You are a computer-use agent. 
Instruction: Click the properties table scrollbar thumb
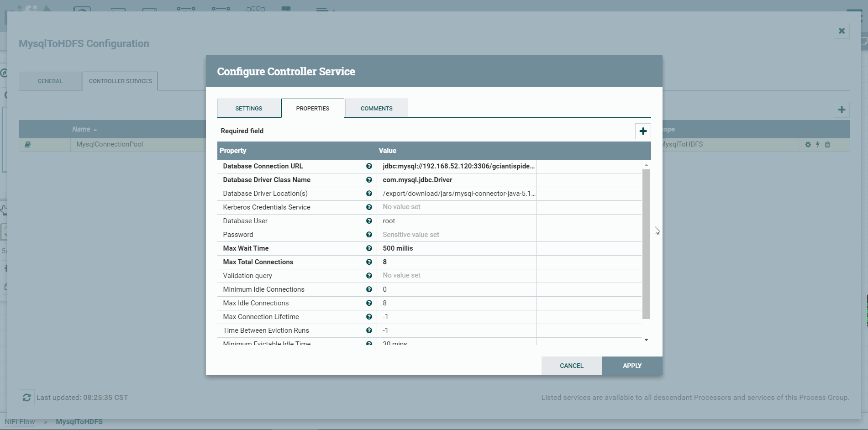pyautogui.click(x=646, y=244)
